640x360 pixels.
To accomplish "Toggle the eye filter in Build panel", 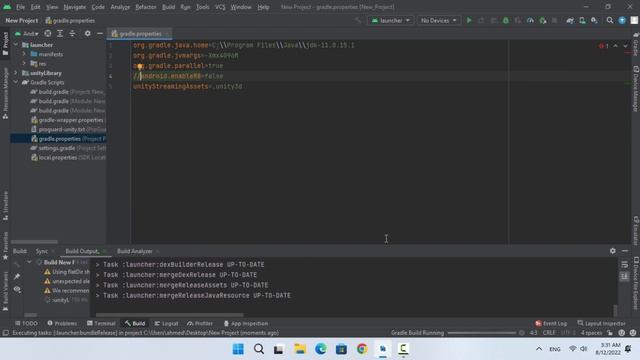I will coord(17,289).
